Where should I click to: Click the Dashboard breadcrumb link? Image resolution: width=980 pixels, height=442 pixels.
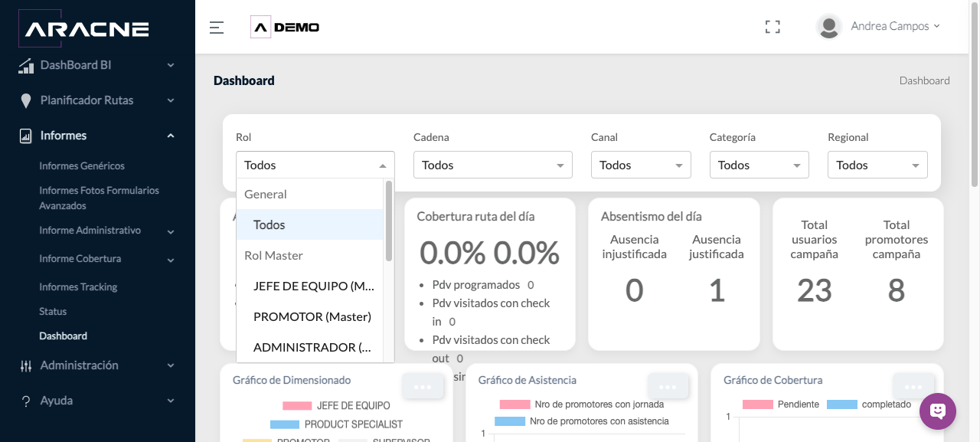[924, 80]
